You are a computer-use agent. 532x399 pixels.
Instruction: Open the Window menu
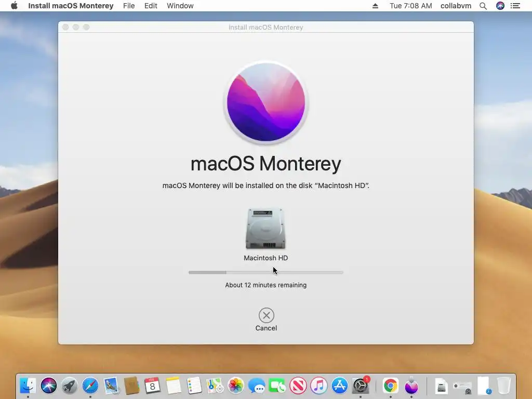click(180, 6)
